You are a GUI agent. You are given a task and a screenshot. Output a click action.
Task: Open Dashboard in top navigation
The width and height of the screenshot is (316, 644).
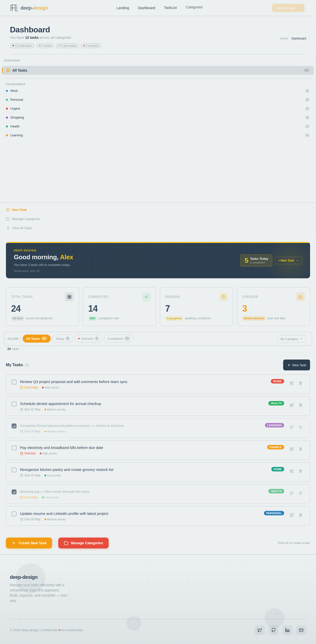pos(146,8)
